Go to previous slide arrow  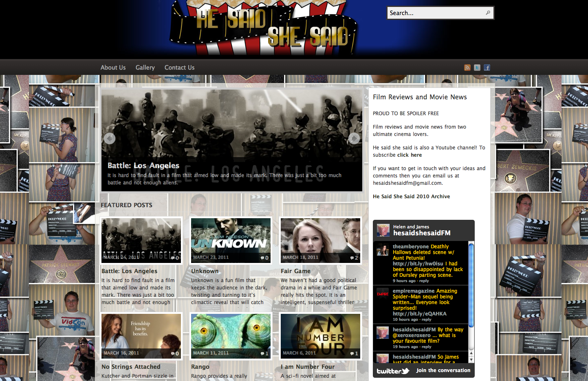tap(110, 138)
